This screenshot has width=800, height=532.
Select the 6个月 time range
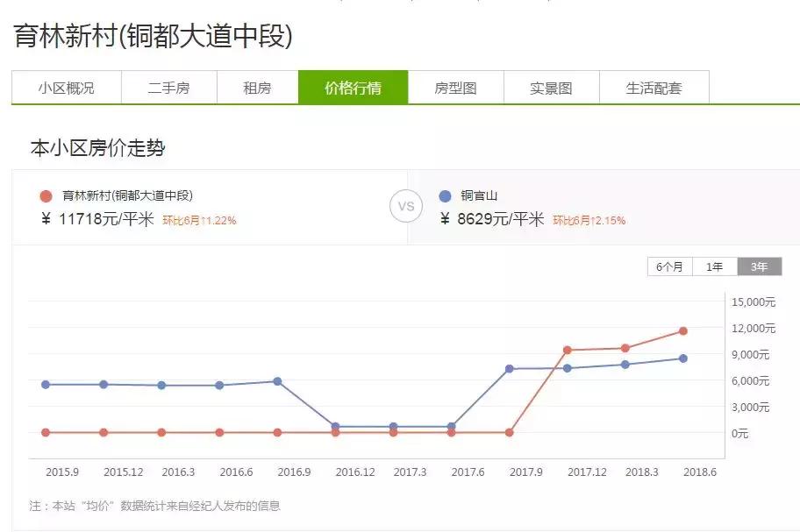point(671,265)
